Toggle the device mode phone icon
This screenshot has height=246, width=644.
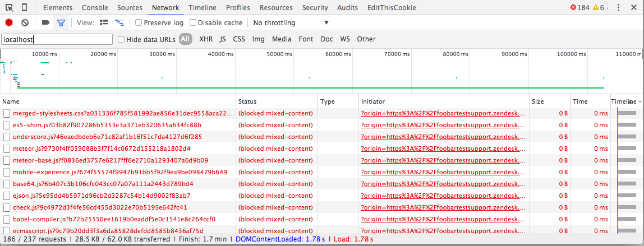click(x=24, y=7)
